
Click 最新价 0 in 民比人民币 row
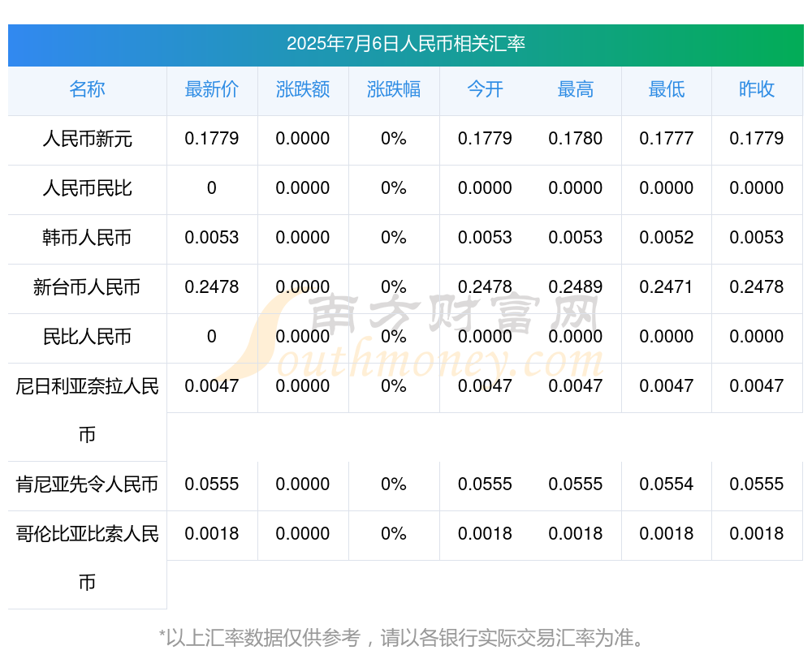[x=212, y=337]
